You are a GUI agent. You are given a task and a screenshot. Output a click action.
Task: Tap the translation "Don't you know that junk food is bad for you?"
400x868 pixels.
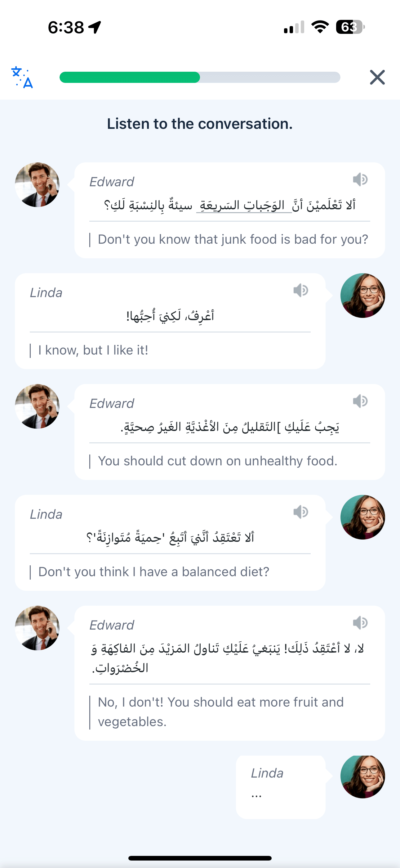coord(233,240)
